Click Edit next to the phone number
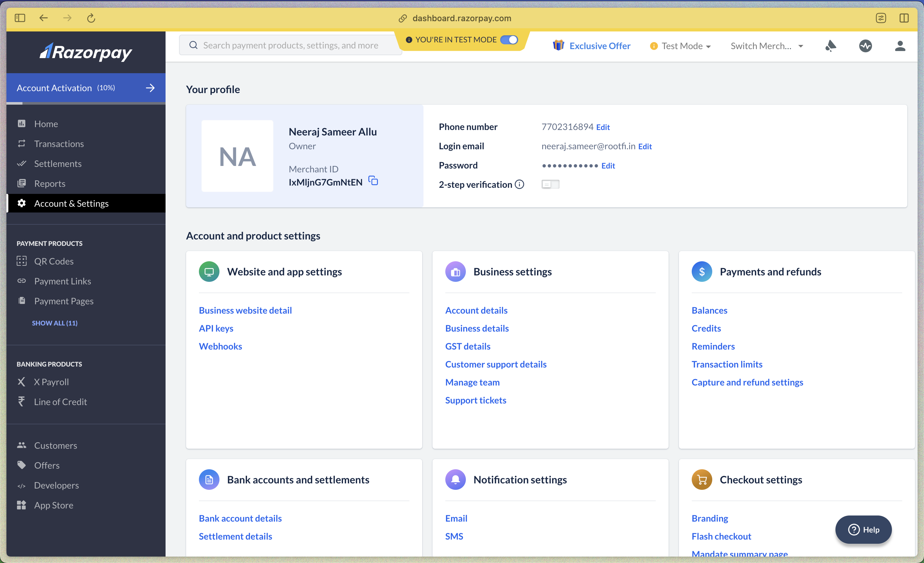The height and width of the screenshot is (563, 924). point(603,127)
